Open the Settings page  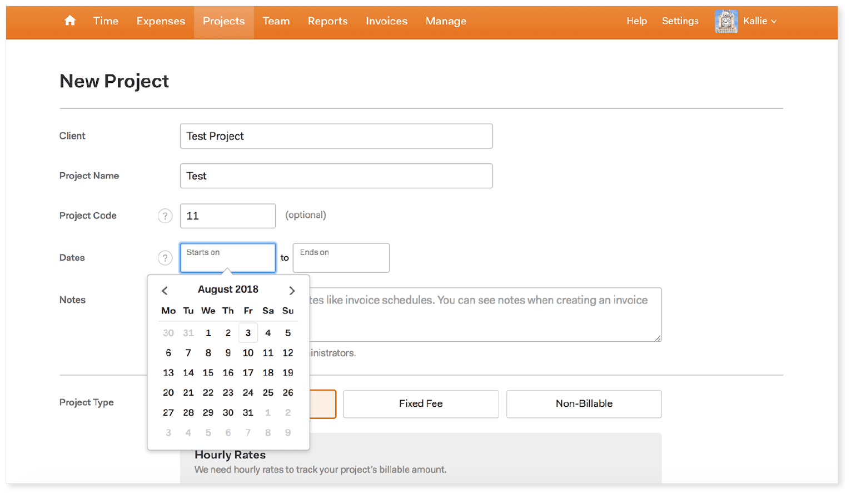[679, 21]
